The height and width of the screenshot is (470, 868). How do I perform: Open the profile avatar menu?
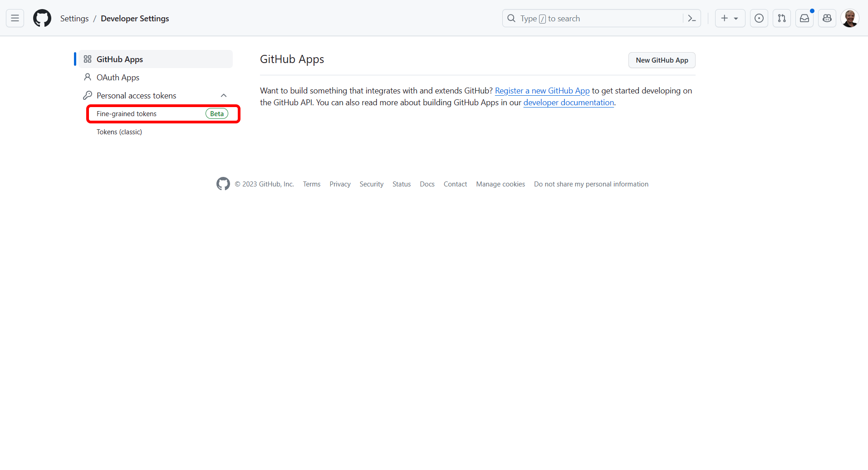point(849,18)
